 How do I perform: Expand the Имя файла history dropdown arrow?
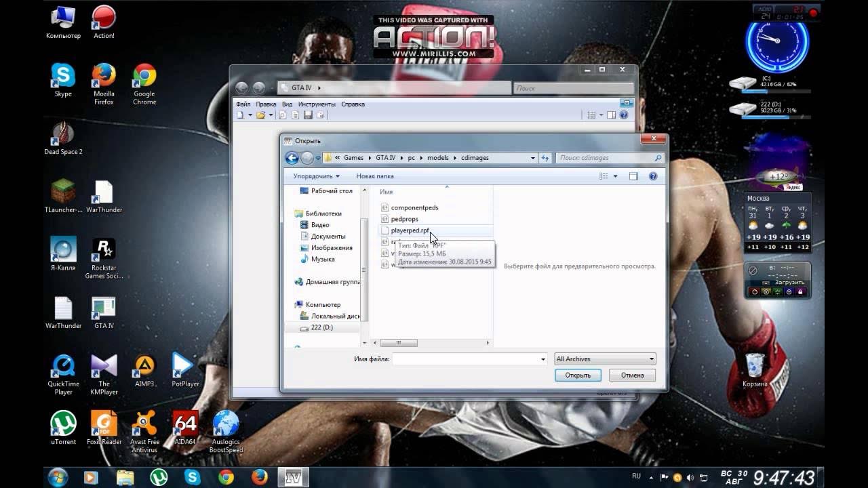coord(543,359)
